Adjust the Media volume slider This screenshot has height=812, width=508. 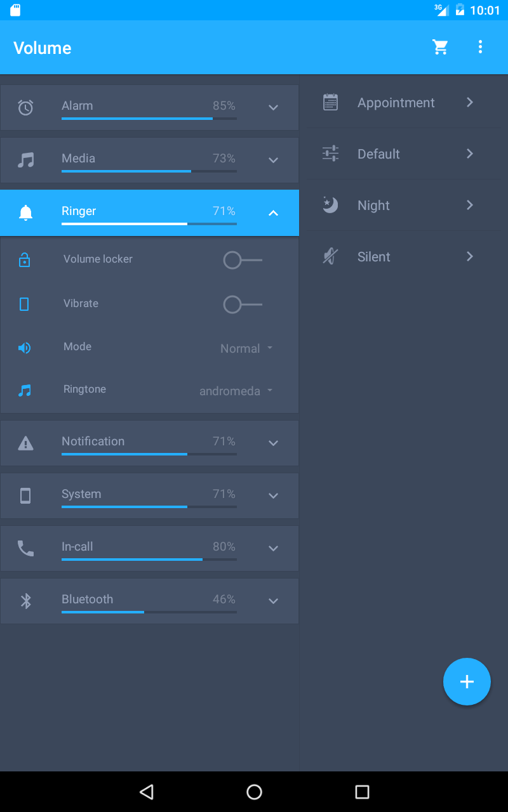coord(149,171)
